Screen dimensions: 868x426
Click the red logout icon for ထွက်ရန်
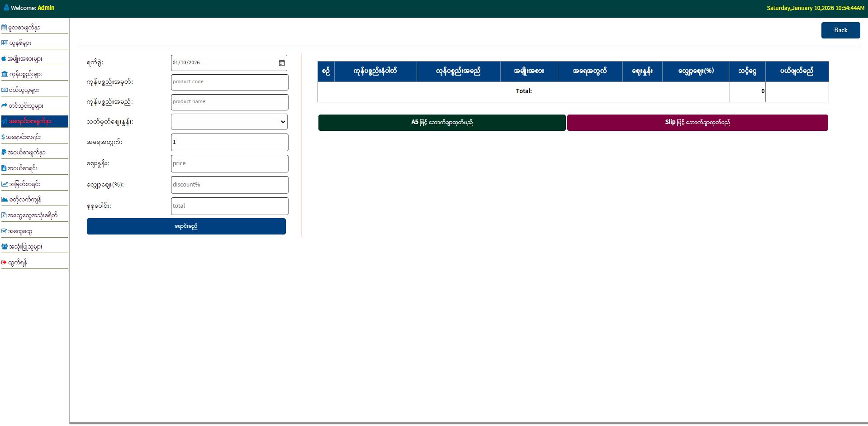(x=4, y=262)
